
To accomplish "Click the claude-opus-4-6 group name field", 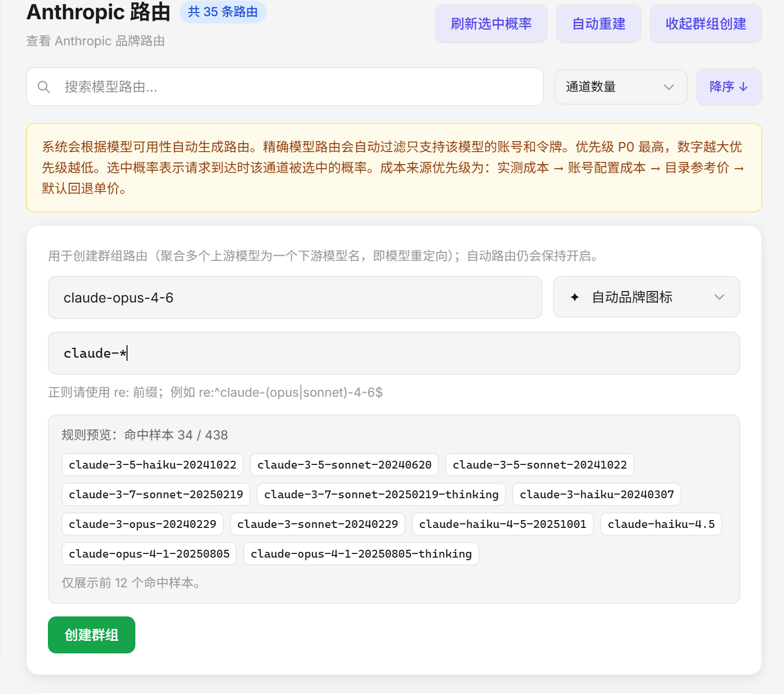I will [295, 298].
